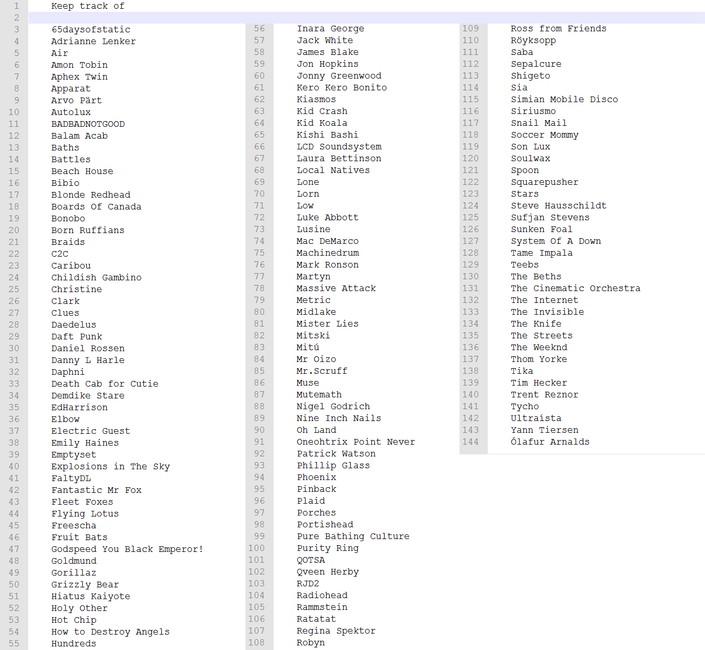Screen dimensions: 705x650
Task: Select the 'Daft Punk' line
Action: [76, 337]
